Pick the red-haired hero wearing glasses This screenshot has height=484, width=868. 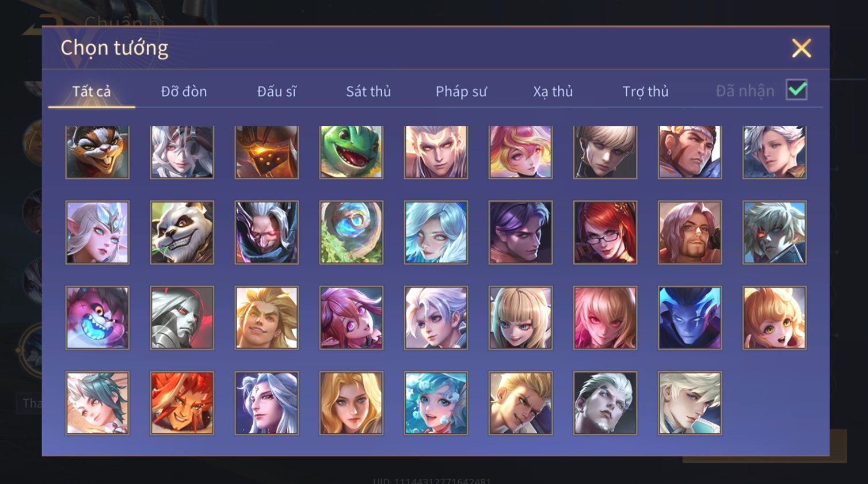(605, 233)
